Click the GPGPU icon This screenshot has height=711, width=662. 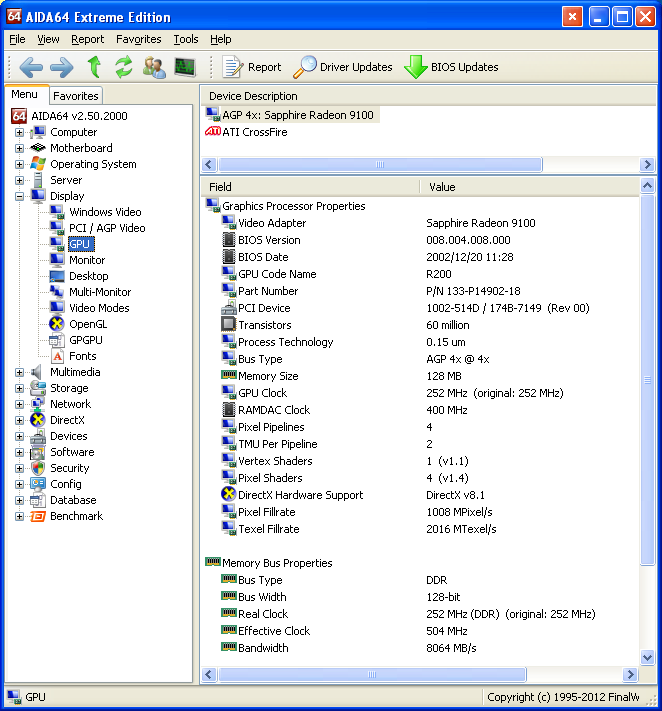(57, 340)
